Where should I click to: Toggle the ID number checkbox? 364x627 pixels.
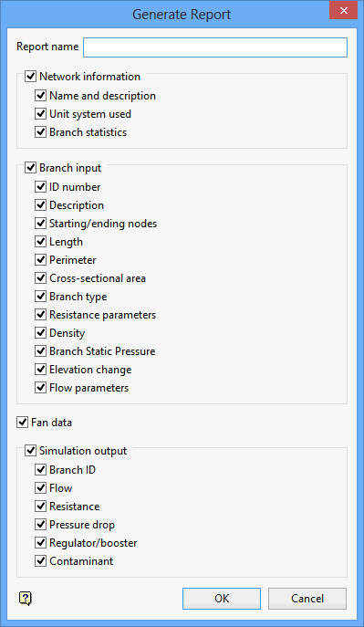tap(40, 187)
